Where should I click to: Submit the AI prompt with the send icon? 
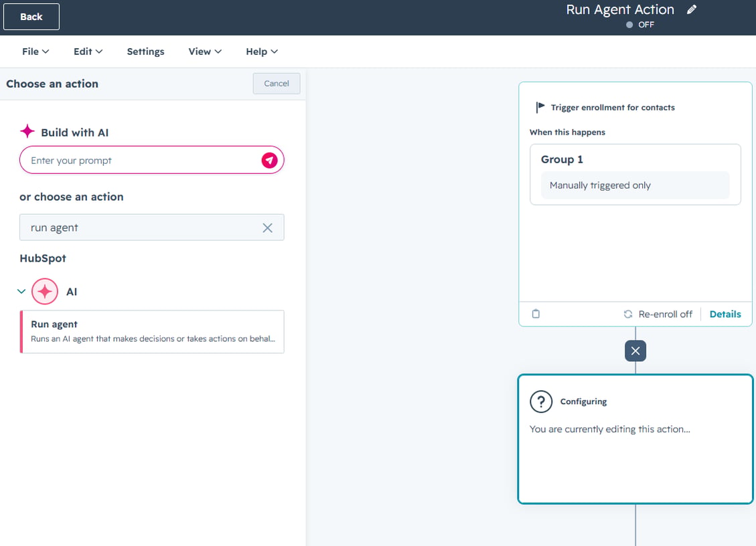269,160
